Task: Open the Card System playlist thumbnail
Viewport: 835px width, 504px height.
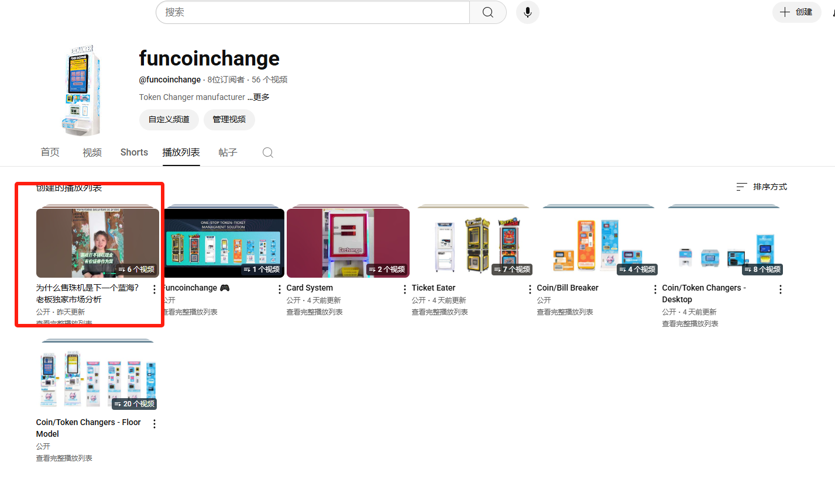Action: click(x=348, y=243)
